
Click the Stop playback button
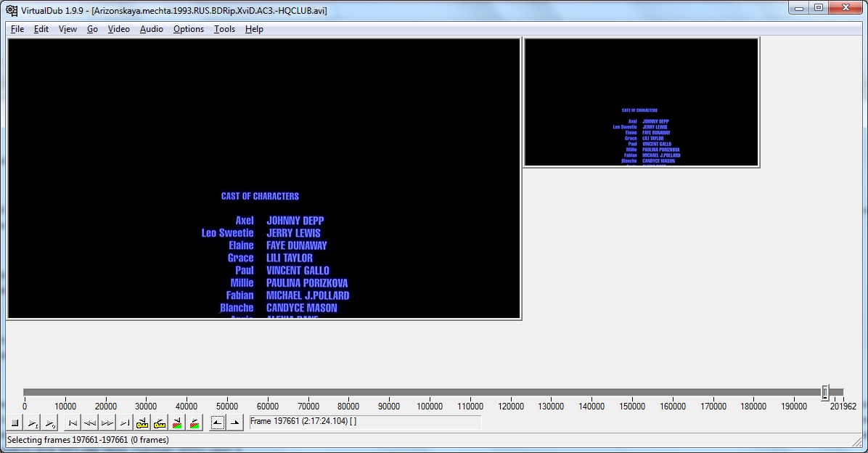pyautogui.click(x=15, y=423)
